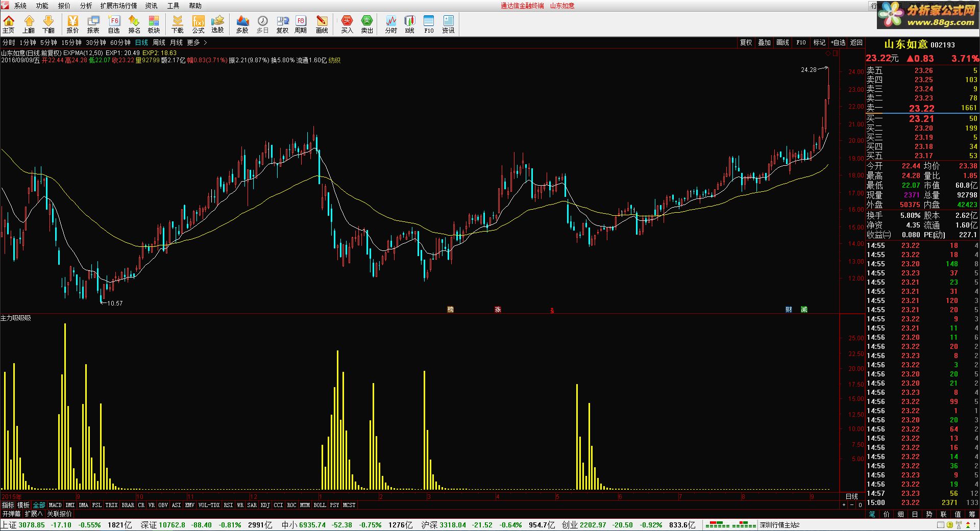Viewport: 980px width, 531px height.
Task: Open the 功能 menu
Action: [x=42, y=6]
